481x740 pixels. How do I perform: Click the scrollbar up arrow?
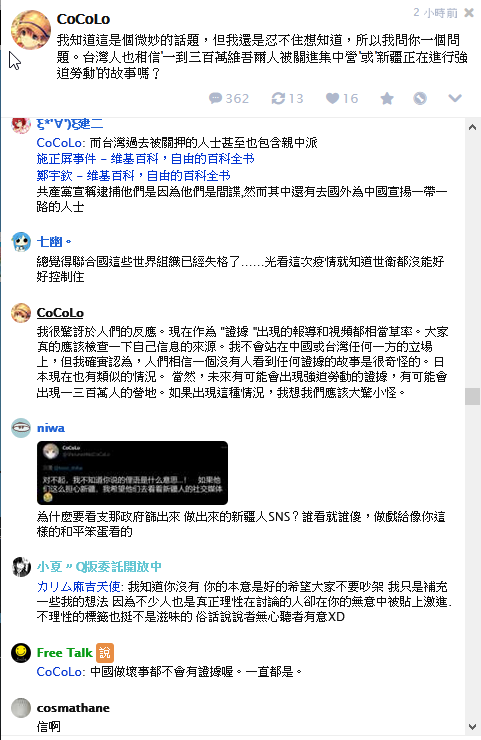click(x=472, y=127)
